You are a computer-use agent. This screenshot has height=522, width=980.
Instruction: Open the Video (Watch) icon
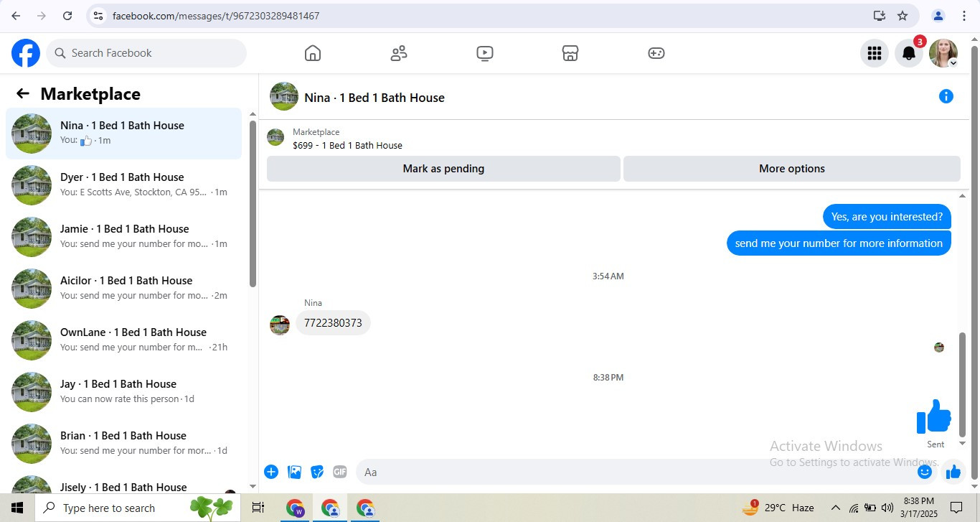click(485, 53)
